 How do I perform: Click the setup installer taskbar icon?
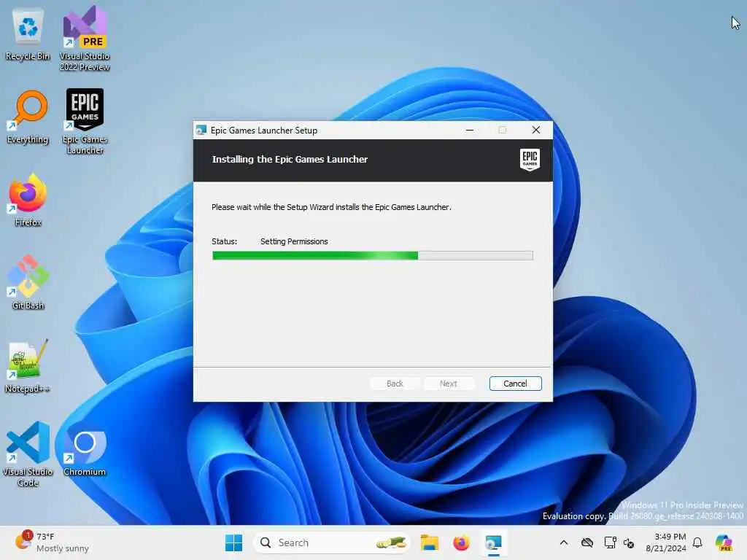[493, 542]
